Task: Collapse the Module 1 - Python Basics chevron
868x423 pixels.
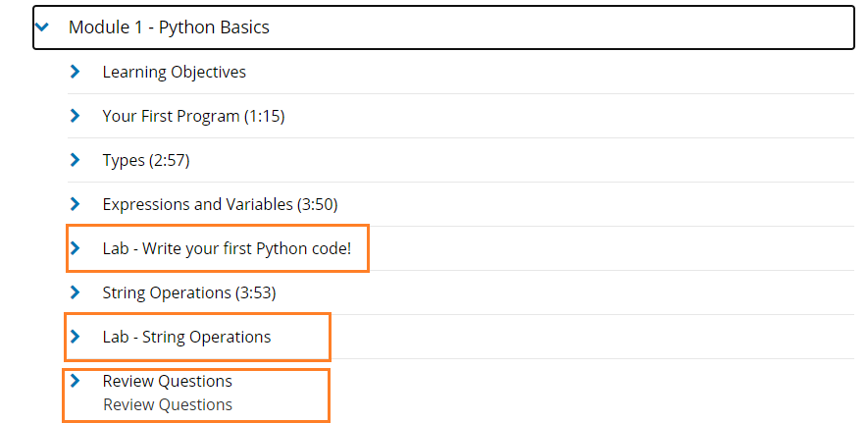Action: pos(41,26)
